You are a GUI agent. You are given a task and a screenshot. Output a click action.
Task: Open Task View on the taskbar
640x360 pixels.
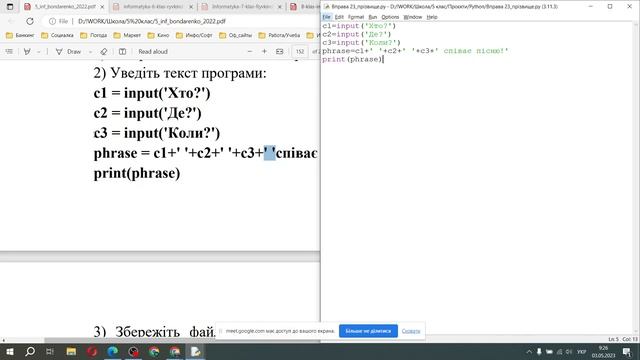[x=50, y=351]
